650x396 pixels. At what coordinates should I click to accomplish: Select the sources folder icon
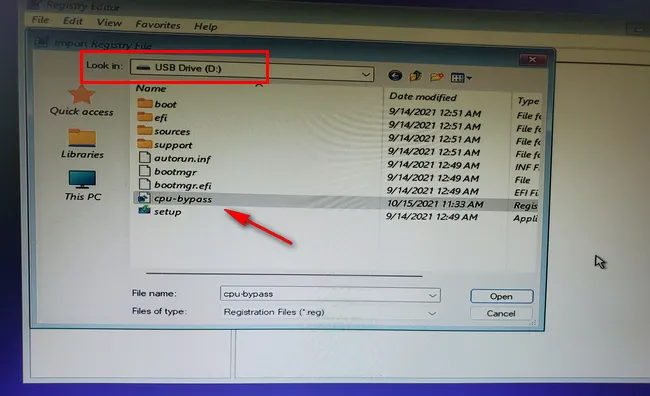[x=145, y=131]
